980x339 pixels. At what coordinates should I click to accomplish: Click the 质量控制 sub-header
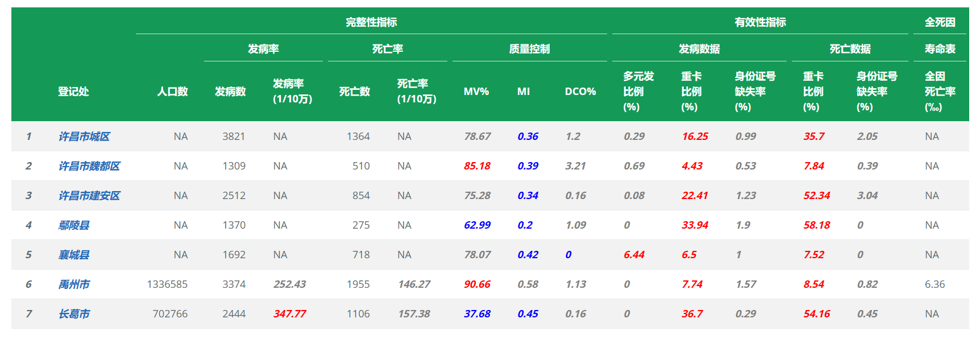point(529,49)
